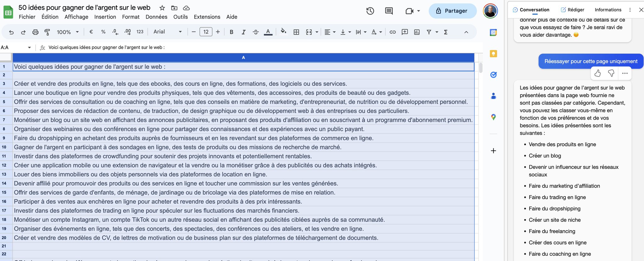The height and width of the screenshot is (261, 644).
Task: Open the Extensions menu
Action: click(x=207, y=17)
